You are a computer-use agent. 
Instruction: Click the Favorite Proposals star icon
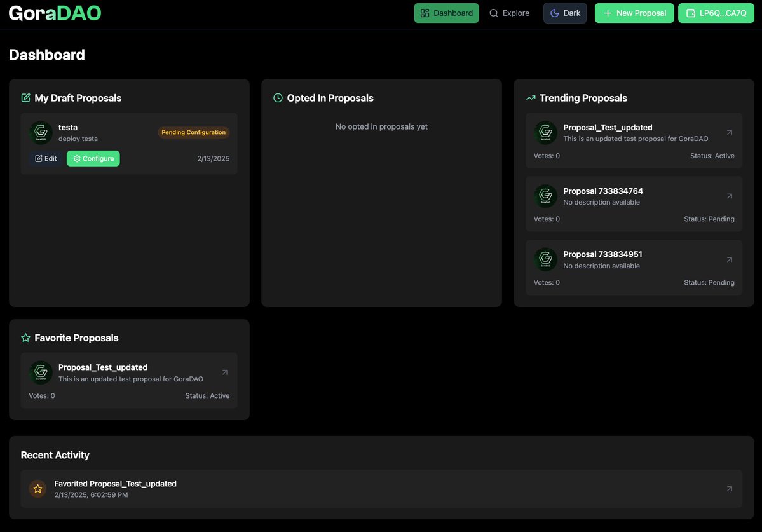26,338
